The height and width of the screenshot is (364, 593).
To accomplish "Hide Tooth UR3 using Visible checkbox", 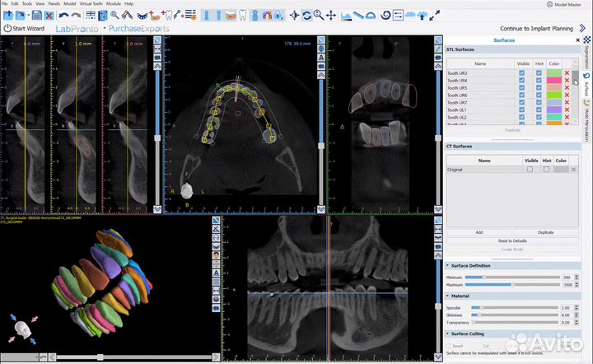I will pyautogui.click(x=521, y=73).
